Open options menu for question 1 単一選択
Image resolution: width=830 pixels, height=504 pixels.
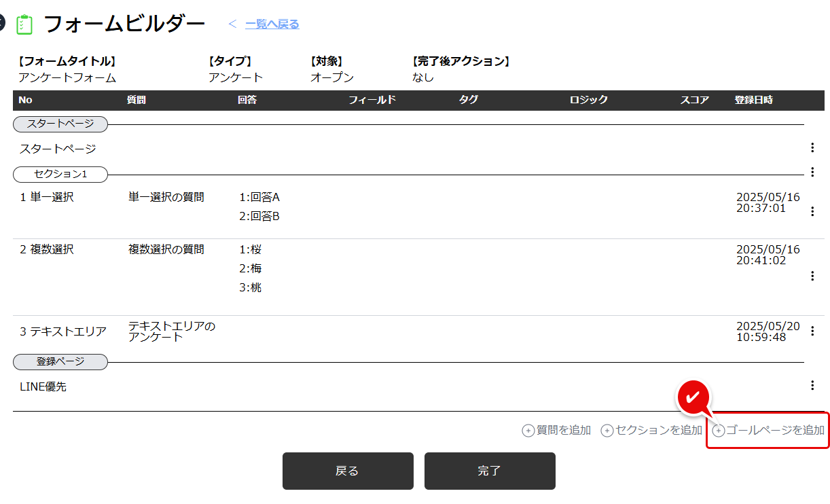[x=812, y=211]
